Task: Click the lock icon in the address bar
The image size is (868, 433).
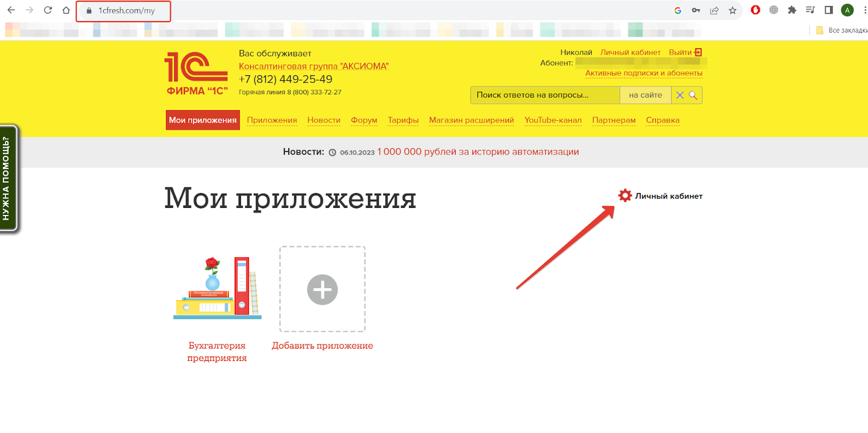Action: (89, 11)
